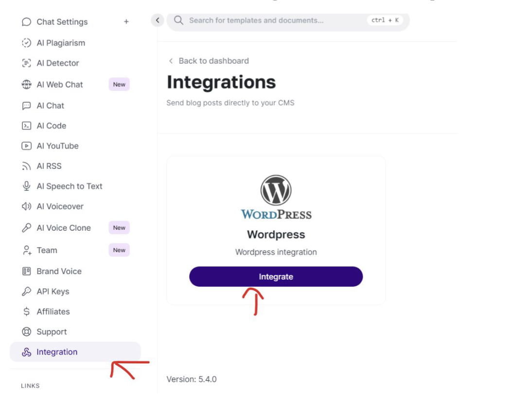Open Chat Settings in the sidebar
The width and height of the screenshot is (532, 408).
[62, 22]
